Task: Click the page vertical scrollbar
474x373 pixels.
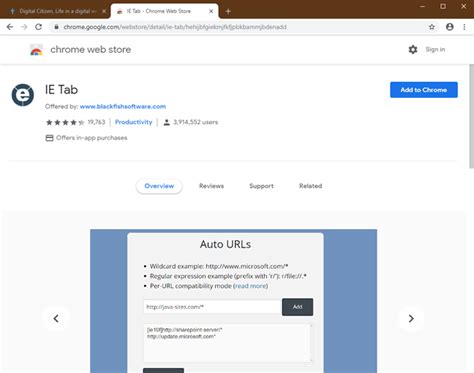Action: click(x=471, y=117)
